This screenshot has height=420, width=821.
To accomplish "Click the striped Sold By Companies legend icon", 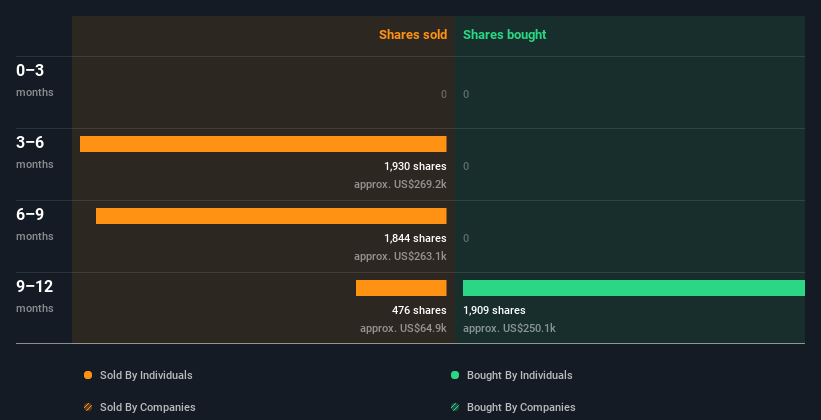I will pyautogui.click(x=88, y=407).
